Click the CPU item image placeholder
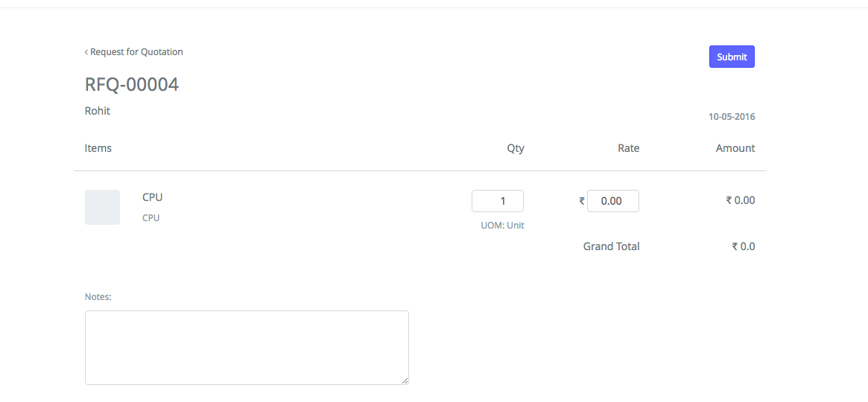868x402 pixels. click(102, 207)
